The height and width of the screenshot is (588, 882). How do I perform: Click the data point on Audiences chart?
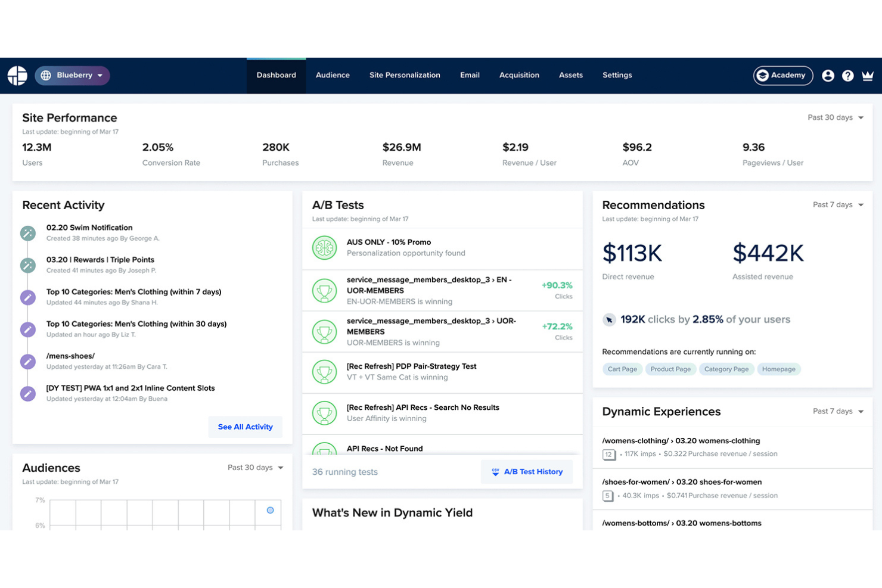pos(270,511)
